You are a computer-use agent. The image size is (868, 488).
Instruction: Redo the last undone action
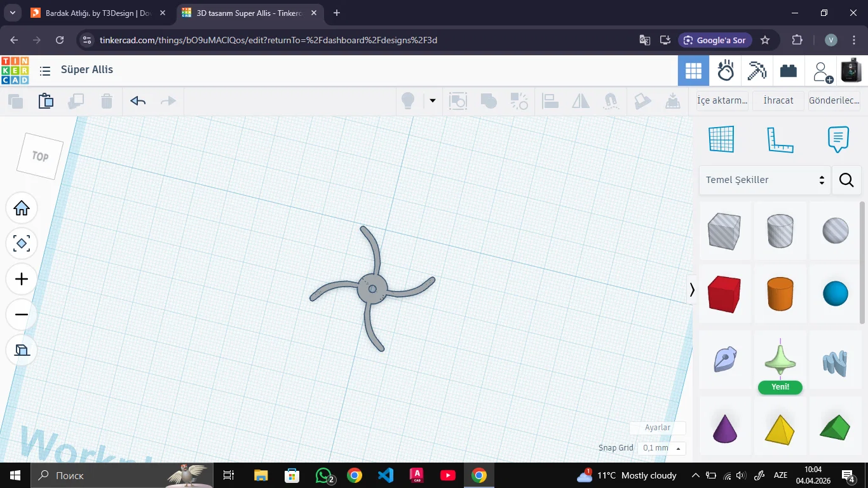168,101
